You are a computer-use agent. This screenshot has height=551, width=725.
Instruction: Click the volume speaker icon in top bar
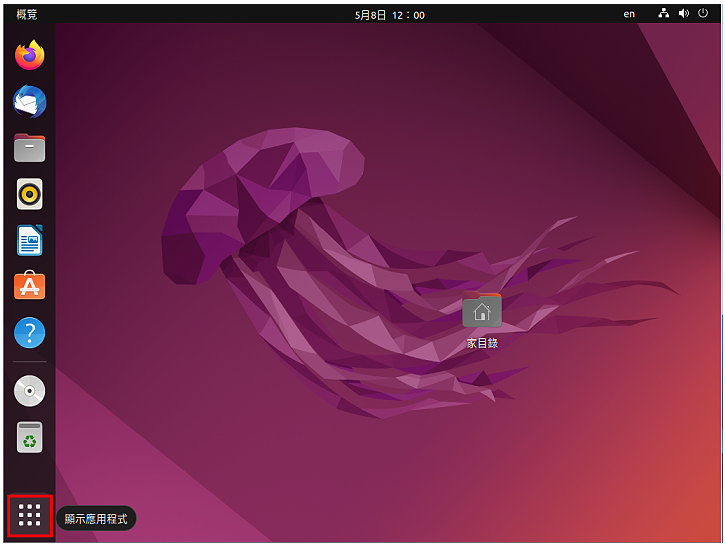coord(683,13)
